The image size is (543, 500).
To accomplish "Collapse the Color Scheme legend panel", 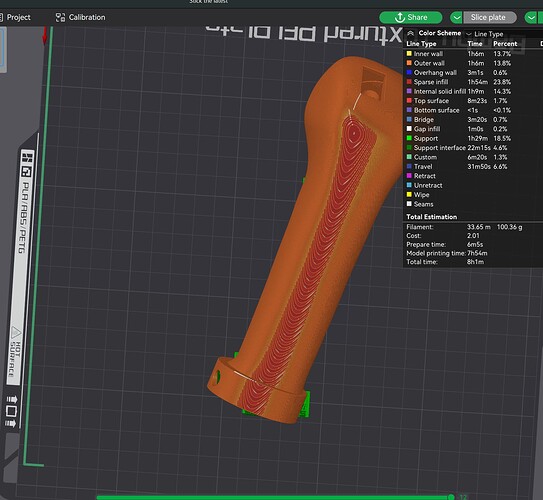I will (410, 33).
